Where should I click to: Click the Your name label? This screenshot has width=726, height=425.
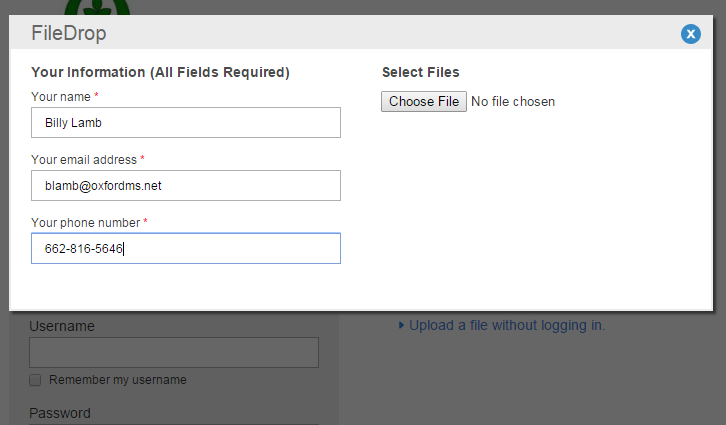(61, 96)
